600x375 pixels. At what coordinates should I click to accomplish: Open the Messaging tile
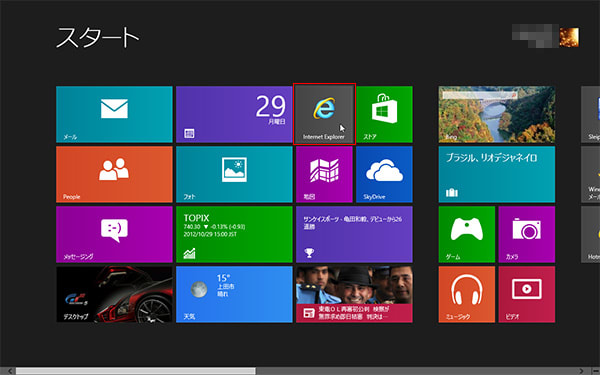114,235
